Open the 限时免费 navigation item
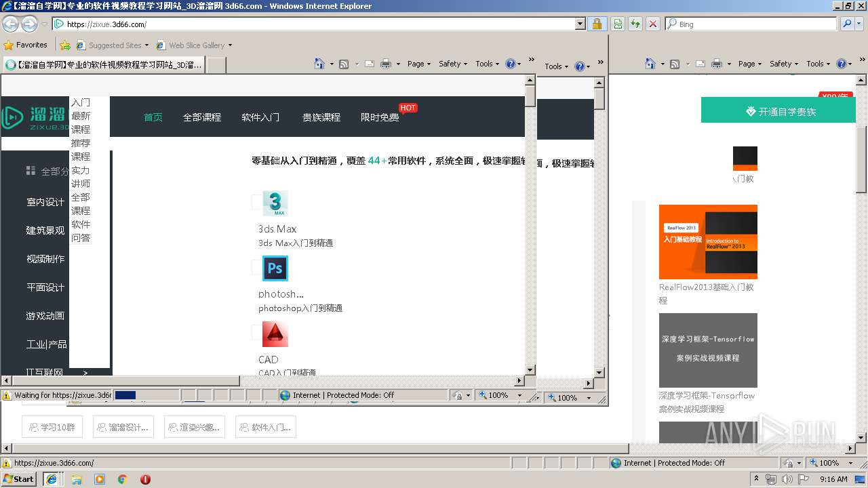868x488 pixels. click(x=380, y=117)
